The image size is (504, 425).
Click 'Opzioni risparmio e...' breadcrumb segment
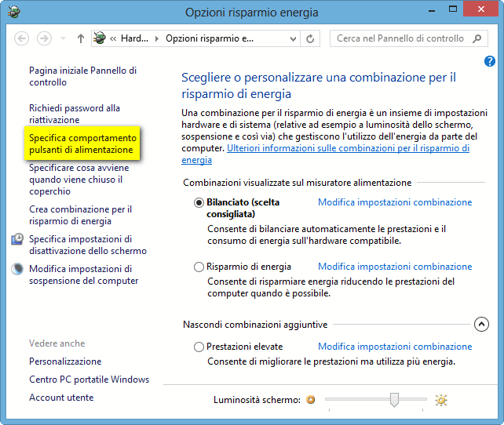pyautogui.click(x=210, y=38)
